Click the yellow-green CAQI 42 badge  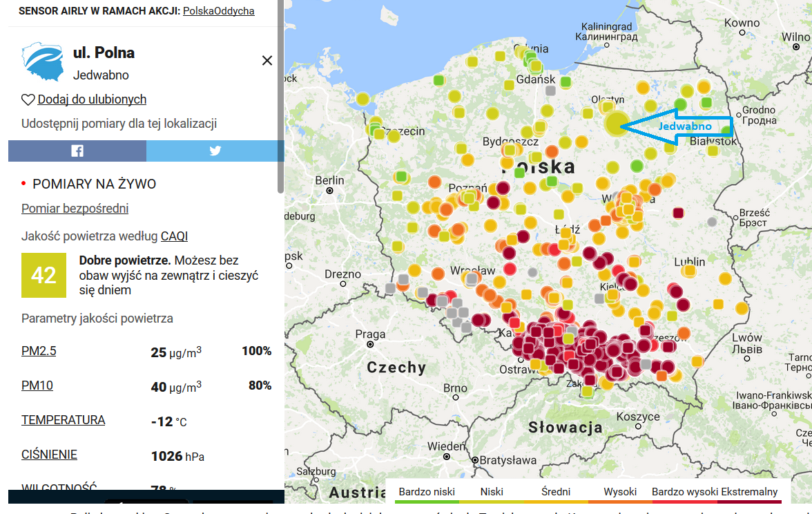click(x=43, y=275)
